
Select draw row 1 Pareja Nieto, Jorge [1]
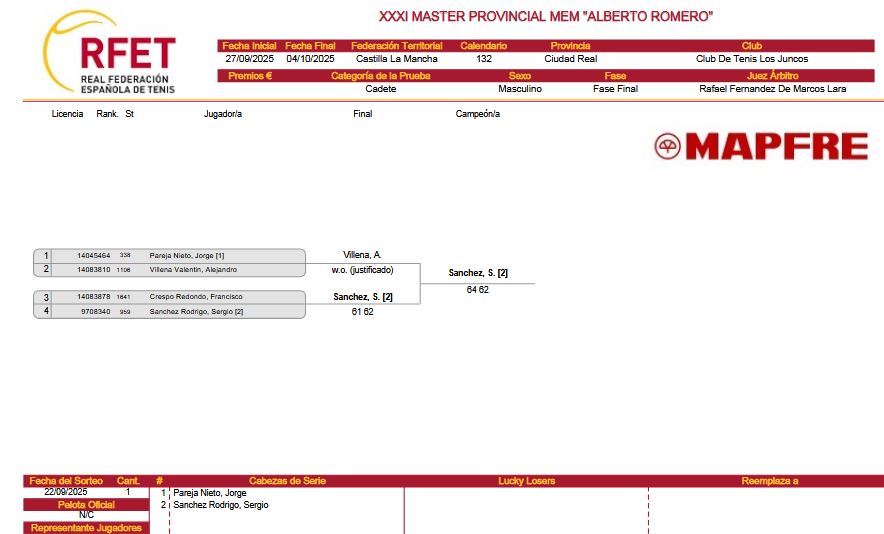(x=186, y=256)
